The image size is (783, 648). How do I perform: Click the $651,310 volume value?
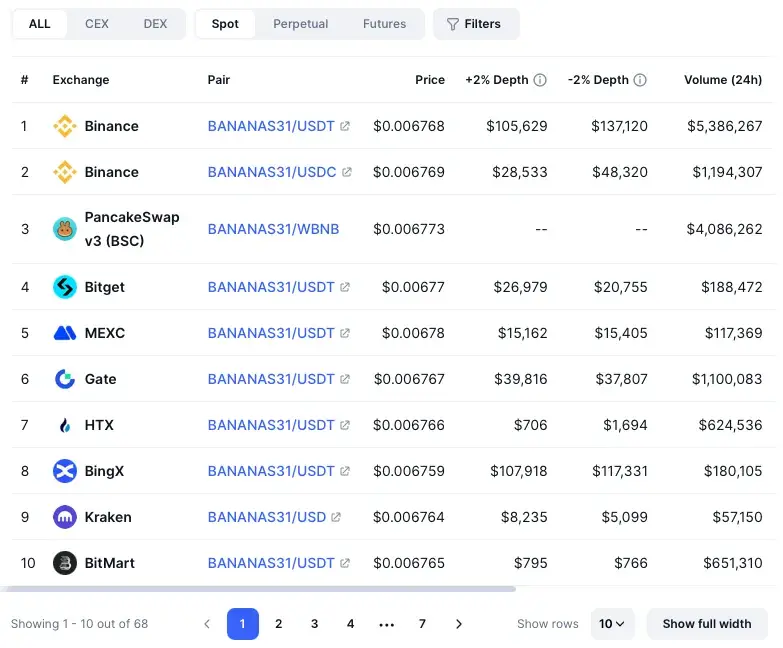[x=733, y=563]
